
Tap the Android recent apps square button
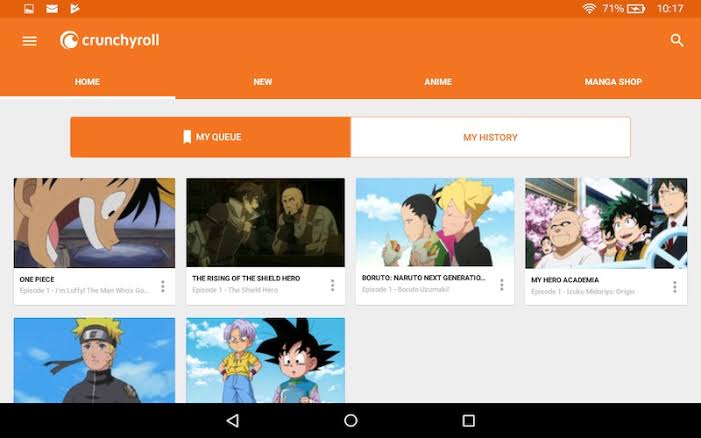(x=468, y=421)
